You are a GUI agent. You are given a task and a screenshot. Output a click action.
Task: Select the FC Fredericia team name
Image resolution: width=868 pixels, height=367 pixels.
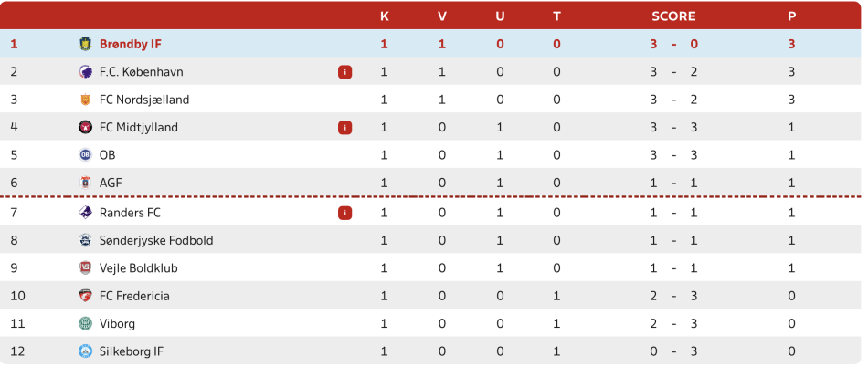134,296
